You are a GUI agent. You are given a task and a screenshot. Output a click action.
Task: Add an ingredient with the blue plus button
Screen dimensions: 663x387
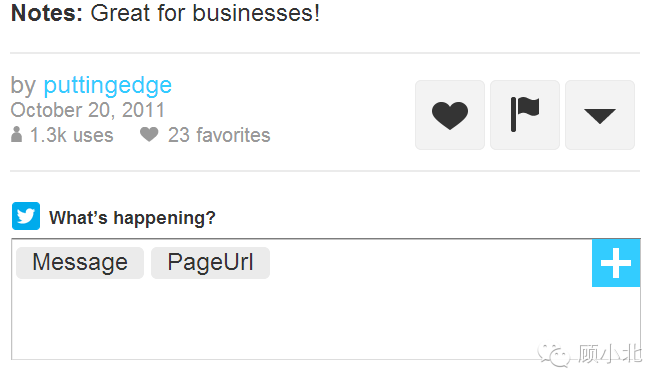[616, 263]
